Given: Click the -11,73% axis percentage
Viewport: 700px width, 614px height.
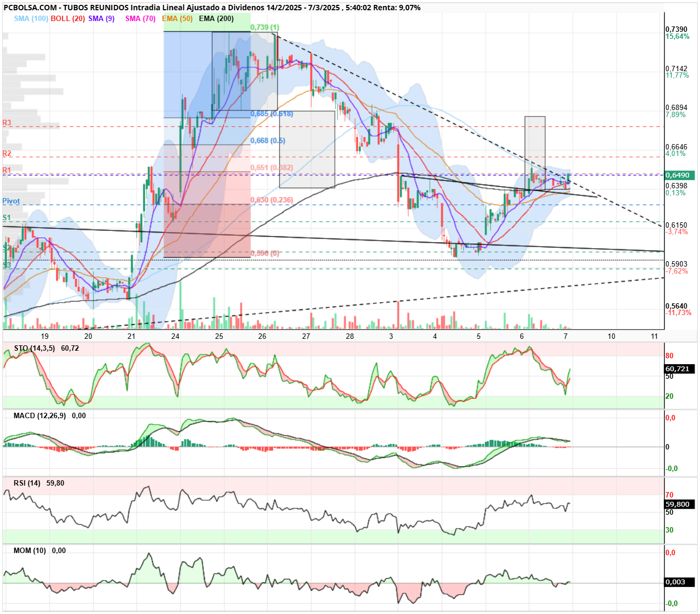Looking at the screenshot, I should pos(678,313).
